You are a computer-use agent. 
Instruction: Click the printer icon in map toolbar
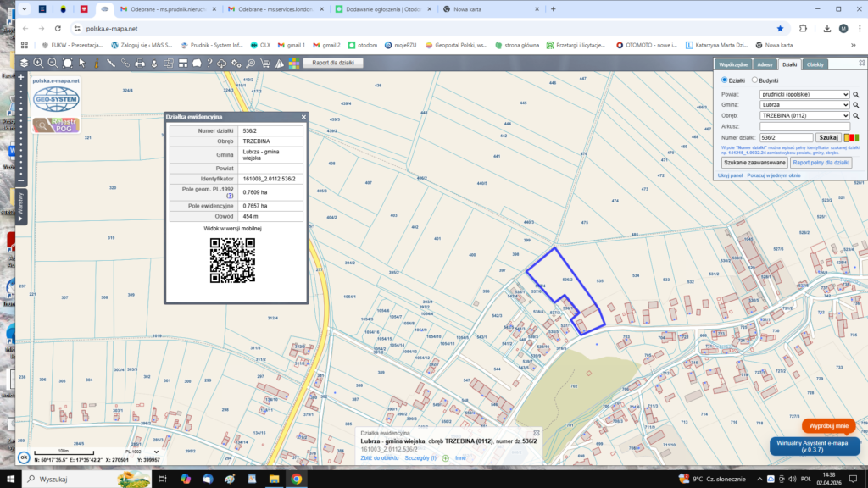(139, 63)
